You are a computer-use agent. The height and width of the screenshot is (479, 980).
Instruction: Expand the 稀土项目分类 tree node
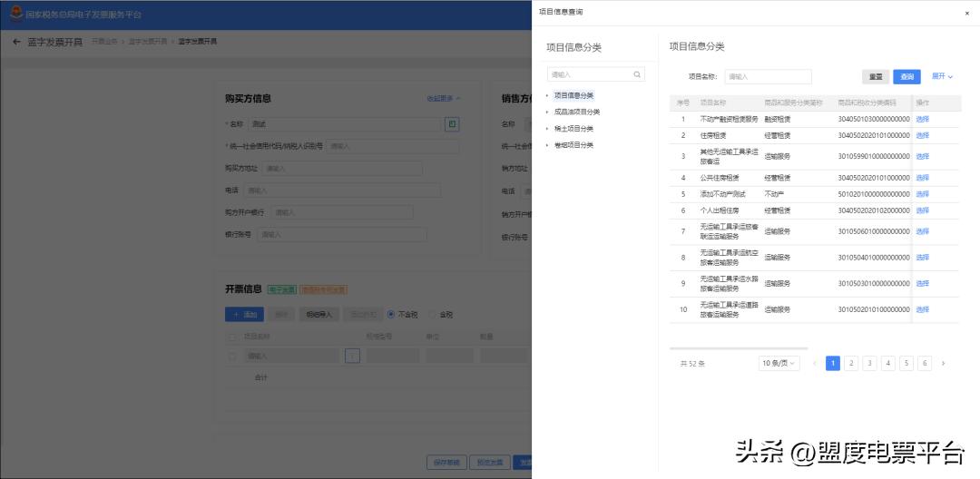(x=547, y=129)
